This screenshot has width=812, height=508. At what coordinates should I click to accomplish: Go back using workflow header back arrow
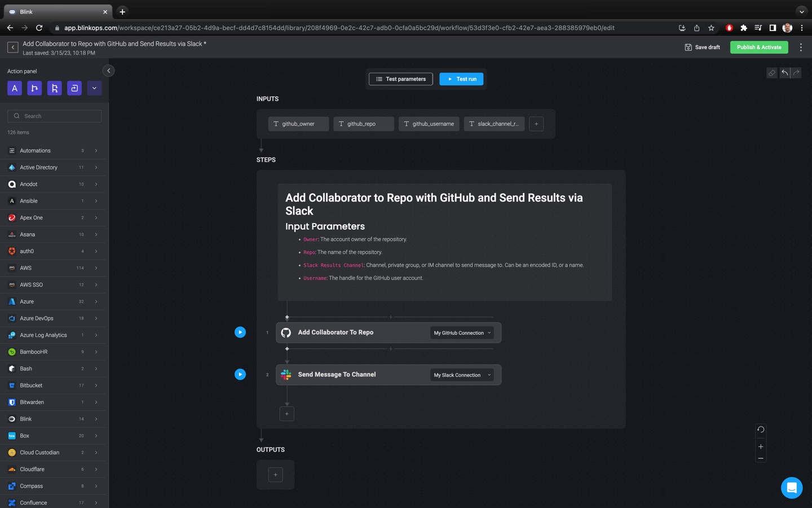pos(13,47)
